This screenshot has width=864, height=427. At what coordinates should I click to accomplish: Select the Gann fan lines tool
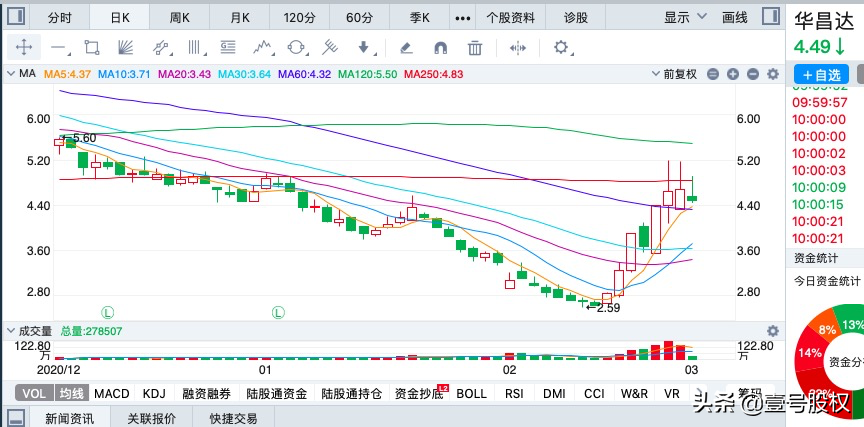pos(126,47)
